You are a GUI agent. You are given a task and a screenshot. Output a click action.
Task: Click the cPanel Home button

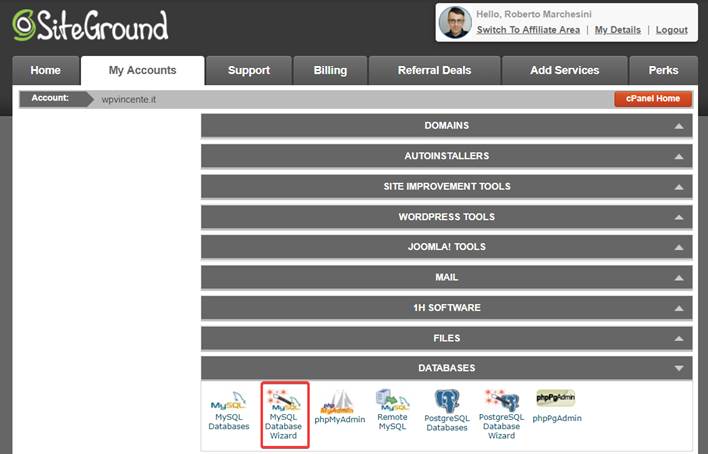[x=653, y=99]
